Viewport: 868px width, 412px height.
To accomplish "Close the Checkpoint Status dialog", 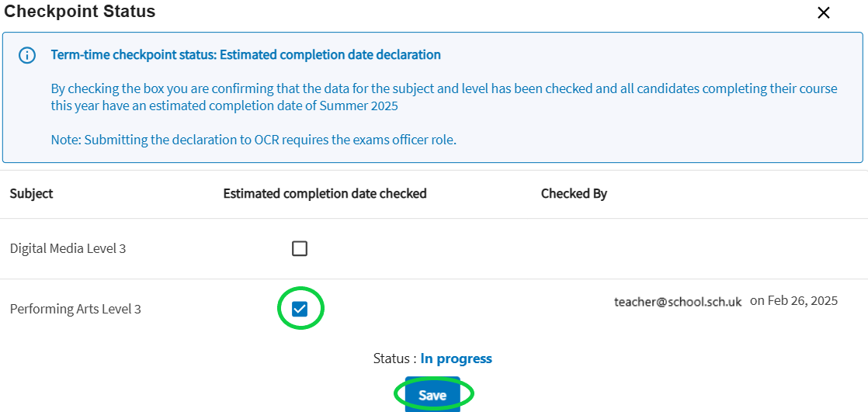I will point(824,12).
